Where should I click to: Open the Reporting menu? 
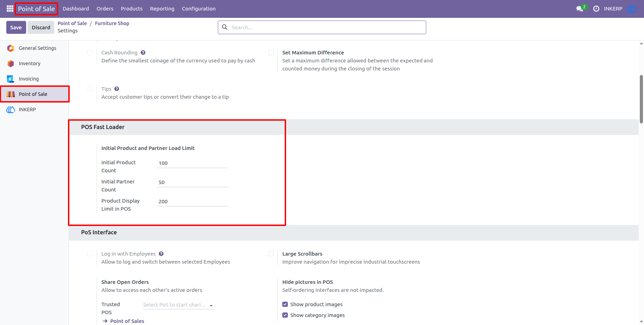pos(162,9)
